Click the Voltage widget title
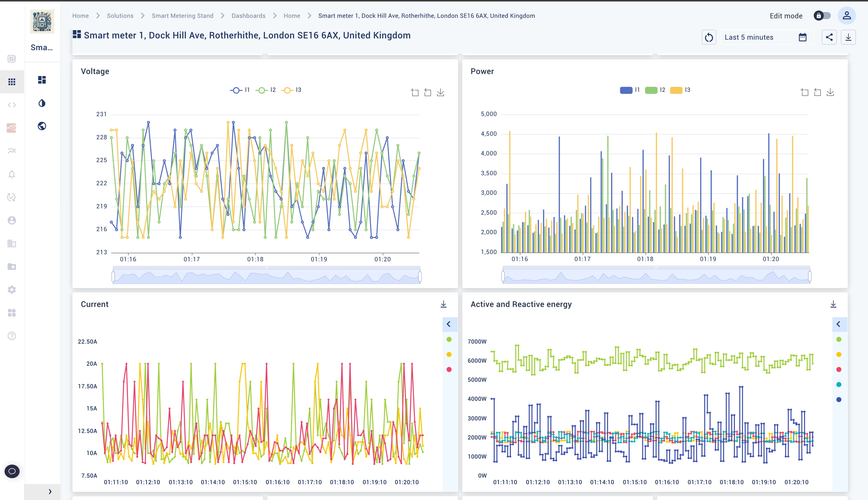Image resolution: width=868 pixels, height=500 pixels. [x=95, y=72]
